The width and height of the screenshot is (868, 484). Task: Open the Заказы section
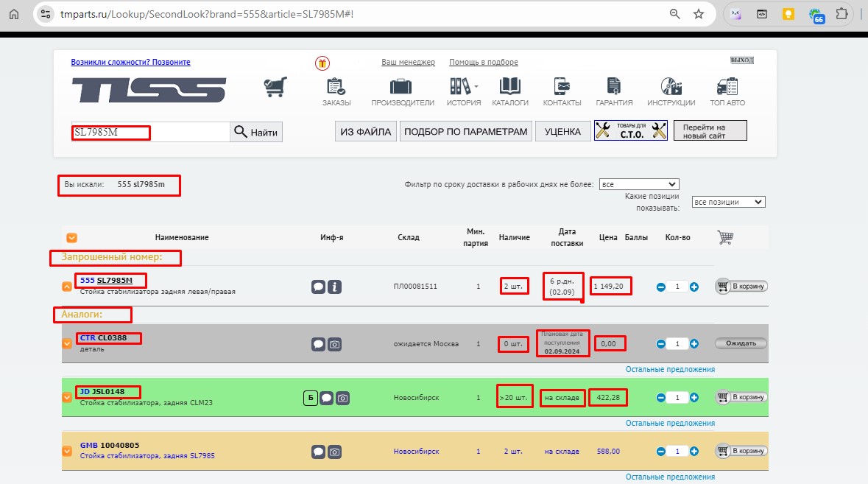tap(336, 92)
